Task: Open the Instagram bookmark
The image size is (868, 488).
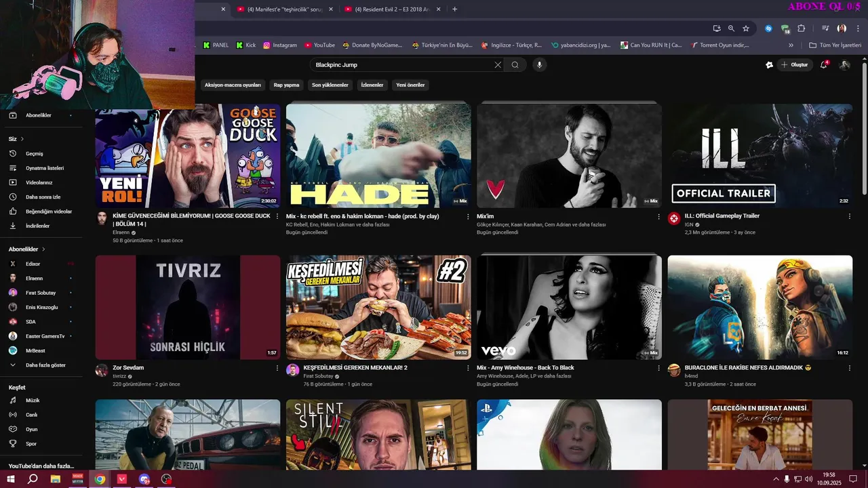Action: [x=280, y=45]
